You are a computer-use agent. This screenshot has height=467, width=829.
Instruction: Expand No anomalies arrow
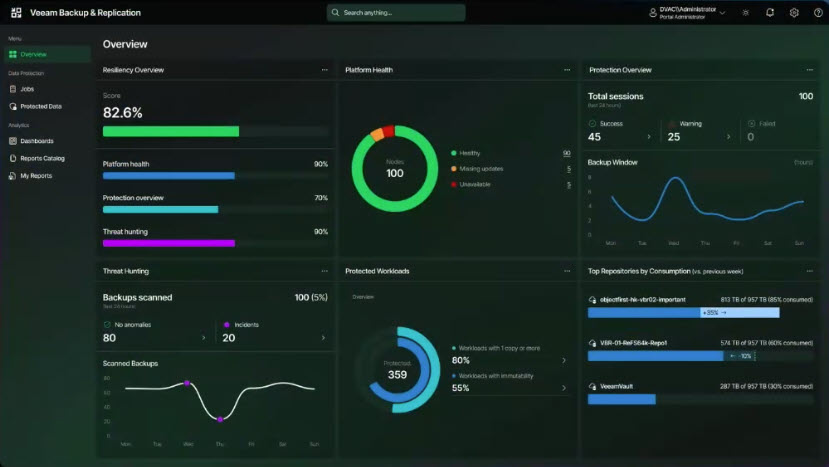[x=204, y=337]
